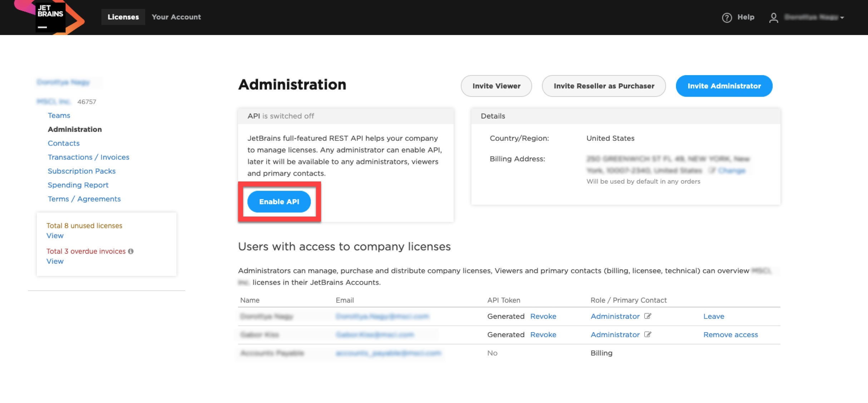Screen dimensions: 868x403
Task: Open Subscription Packs page
Action: point(82,171)
